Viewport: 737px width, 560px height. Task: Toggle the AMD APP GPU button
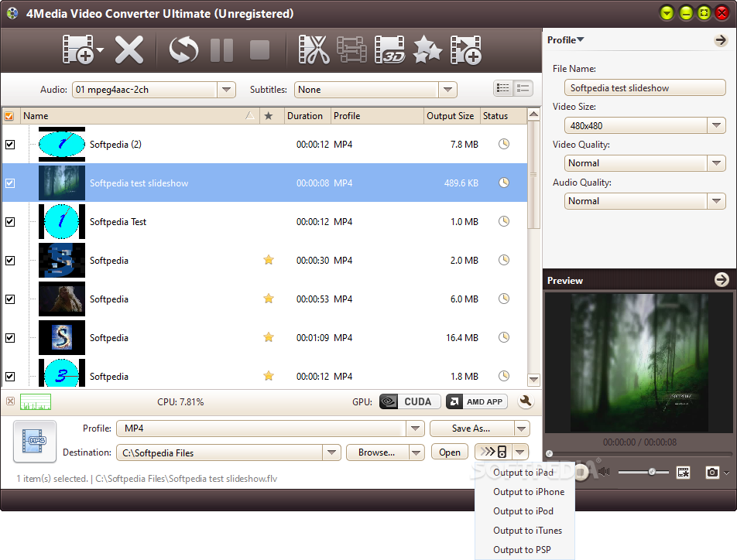pos(477,401)
